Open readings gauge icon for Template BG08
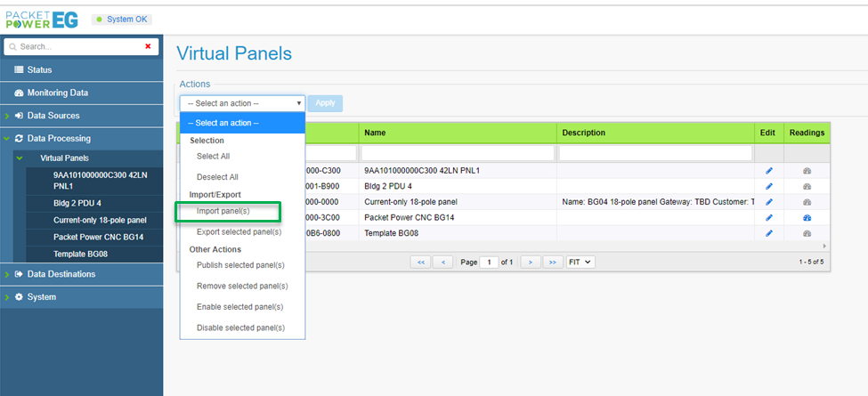 pos(807,233)
